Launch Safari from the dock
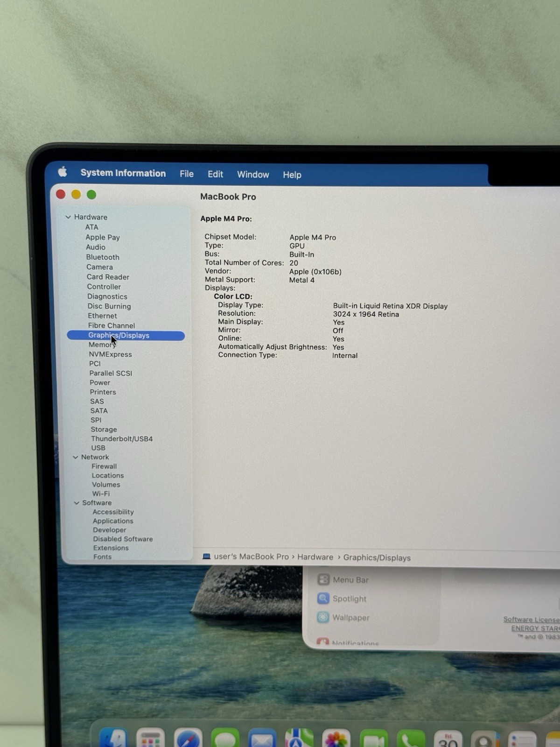Viewport: 560px width, 747px height. pyautogui.click(x=188, y=738)
